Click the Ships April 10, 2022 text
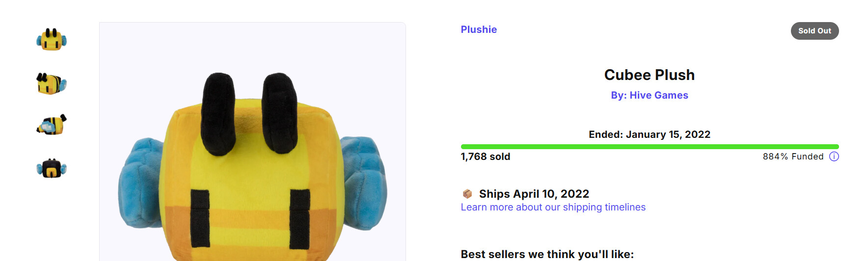Image resolution: width=868 pixels, height=261 pixels. [x=534, y=194]
